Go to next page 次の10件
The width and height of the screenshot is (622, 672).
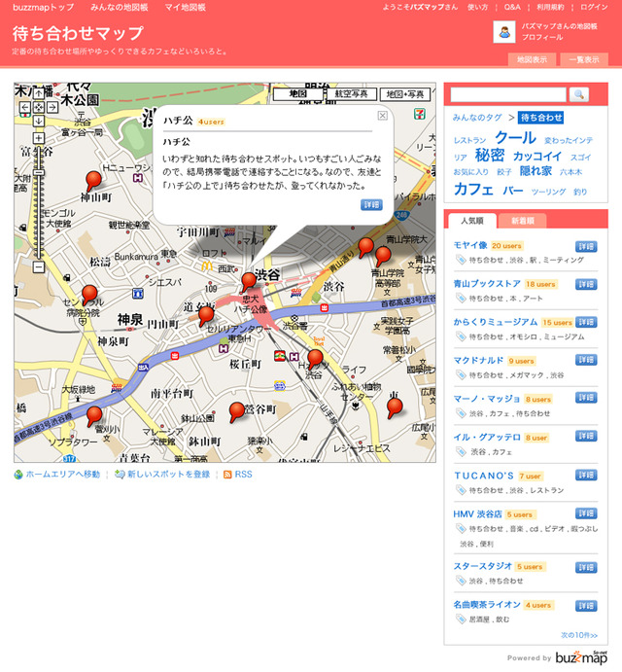coord(578,635)
